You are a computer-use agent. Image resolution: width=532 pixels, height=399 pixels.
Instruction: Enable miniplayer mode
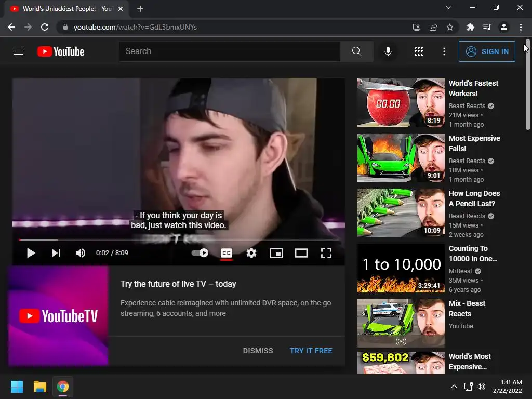(276, 253)
